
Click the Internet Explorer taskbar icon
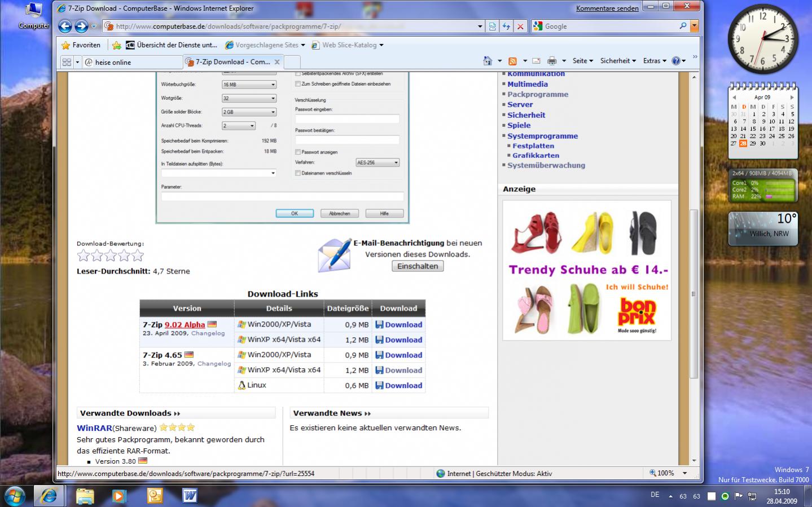coord(49,495)
